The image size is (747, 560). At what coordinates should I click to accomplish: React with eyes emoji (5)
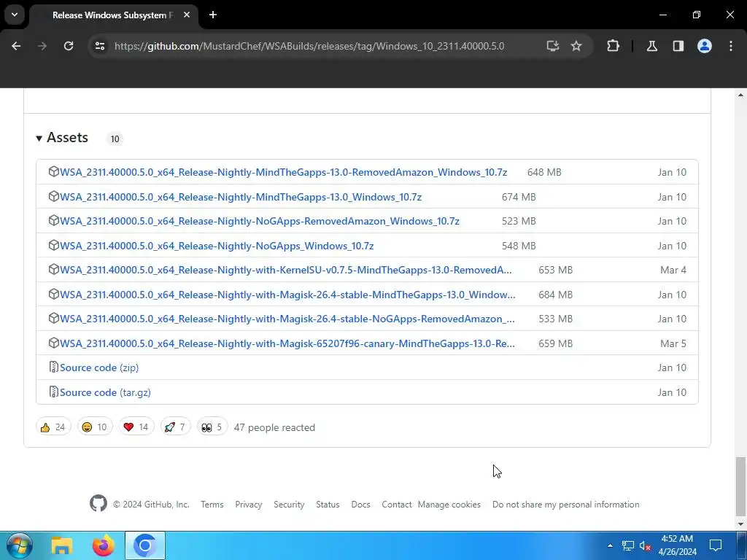[212, 427]
